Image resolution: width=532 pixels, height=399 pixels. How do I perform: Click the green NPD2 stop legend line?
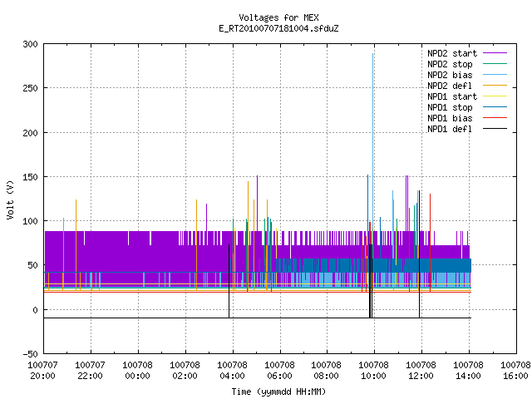[x=495, y=64]
